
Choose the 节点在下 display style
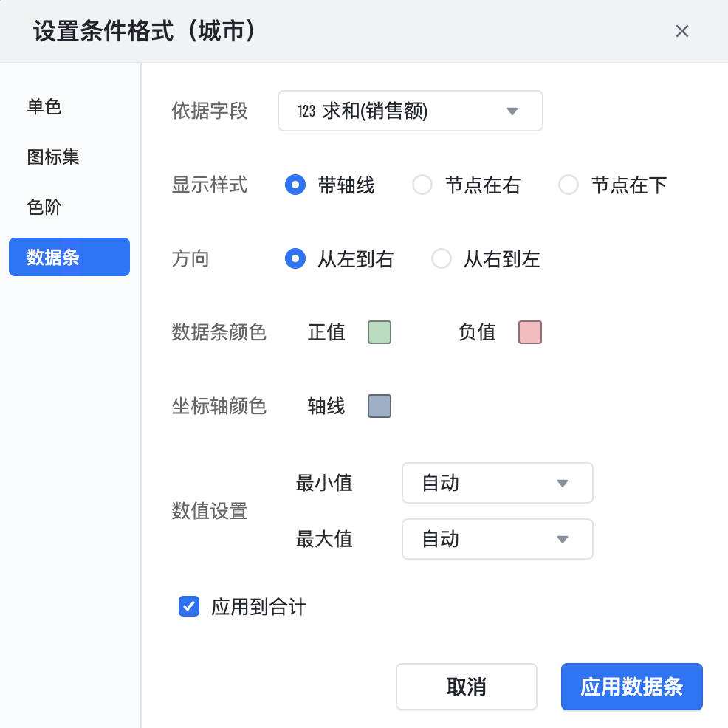coord(569,185)
